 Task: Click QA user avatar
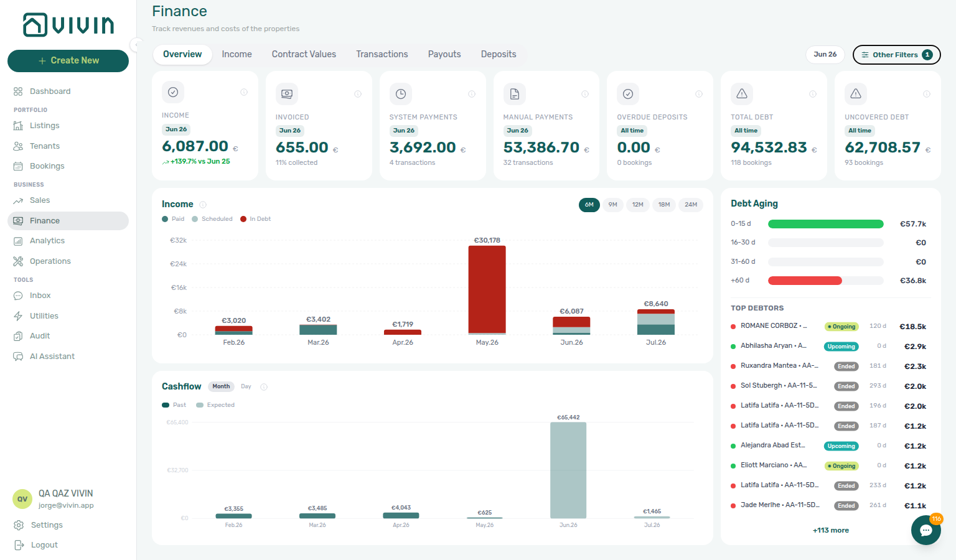point(22,499)
